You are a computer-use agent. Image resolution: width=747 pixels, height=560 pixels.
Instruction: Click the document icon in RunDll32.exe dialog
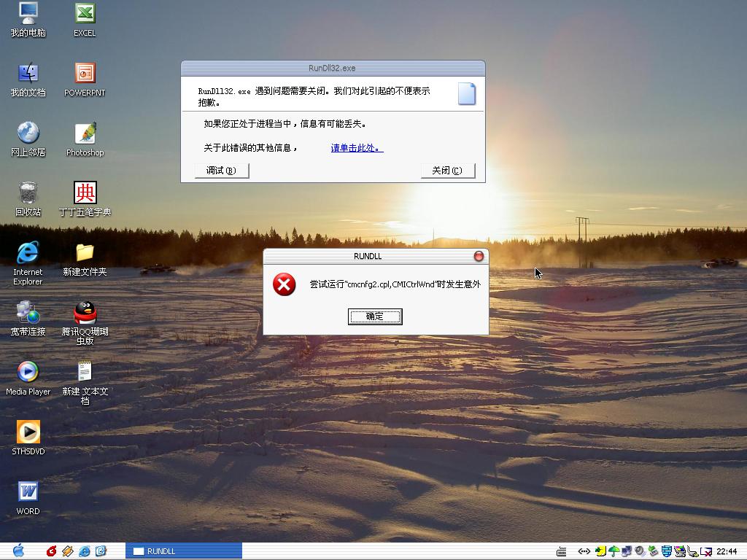click(x=466, y=93)
